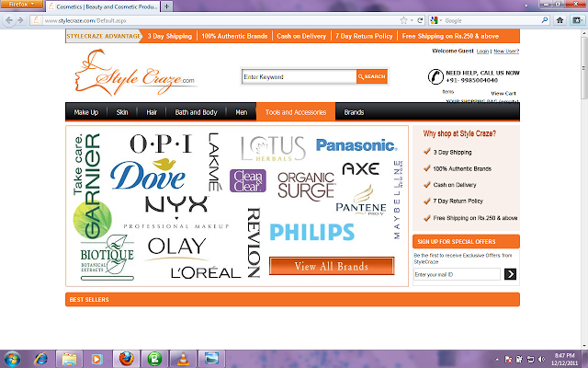Click View All Brands button
The width and height of the screenshot is (588, 368).
pyautogui.click(x=332, y=266)
